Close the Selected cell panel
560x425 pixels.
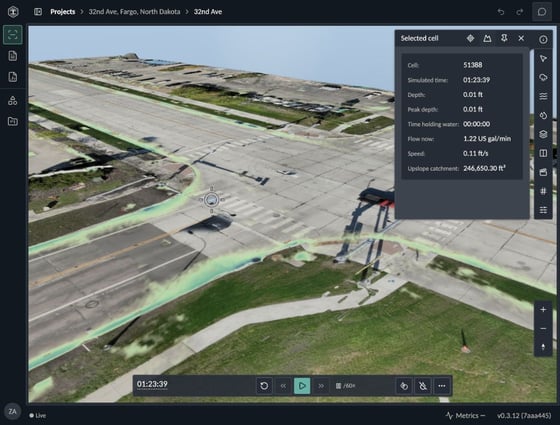[521, 38]
